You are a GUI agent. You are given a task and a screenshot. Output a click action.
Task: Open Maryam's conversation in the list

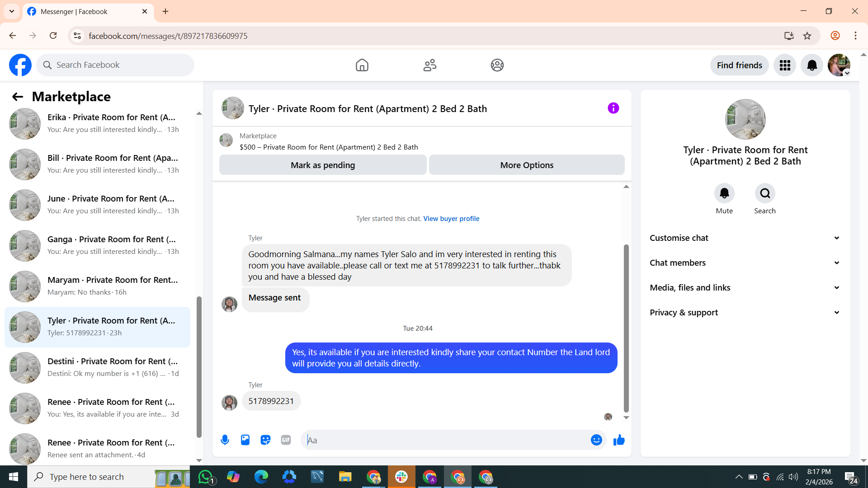point(97,286)
